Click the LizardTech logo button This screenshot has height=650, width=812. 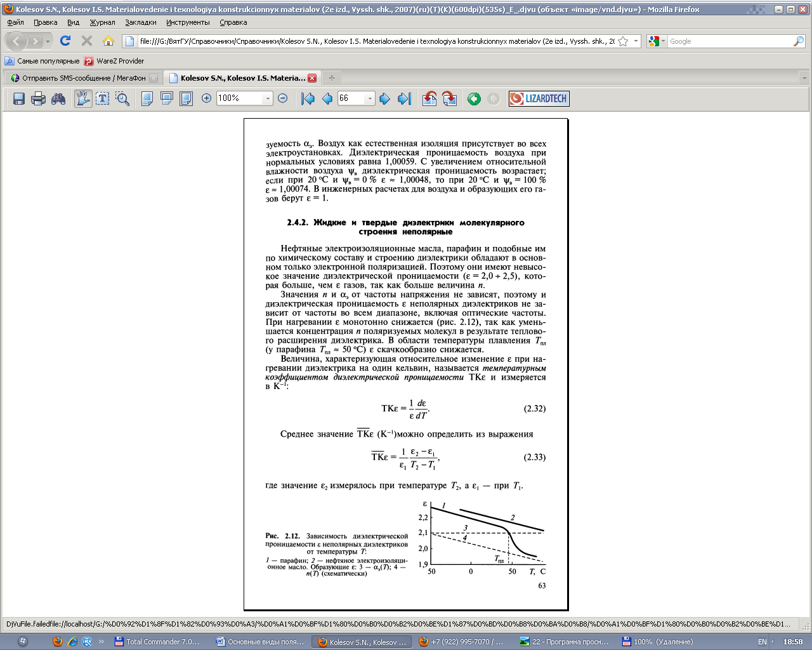tap(539, 98)
